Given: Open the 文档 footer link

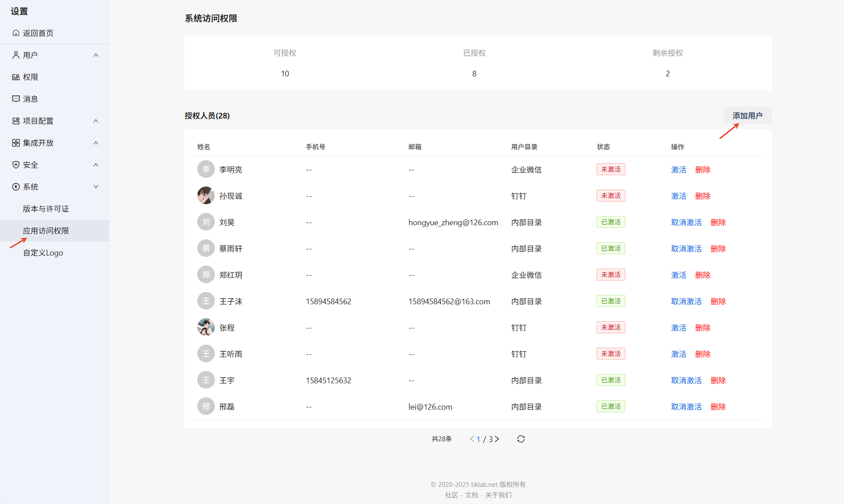Looking at the screenshot, I should 471,495.
